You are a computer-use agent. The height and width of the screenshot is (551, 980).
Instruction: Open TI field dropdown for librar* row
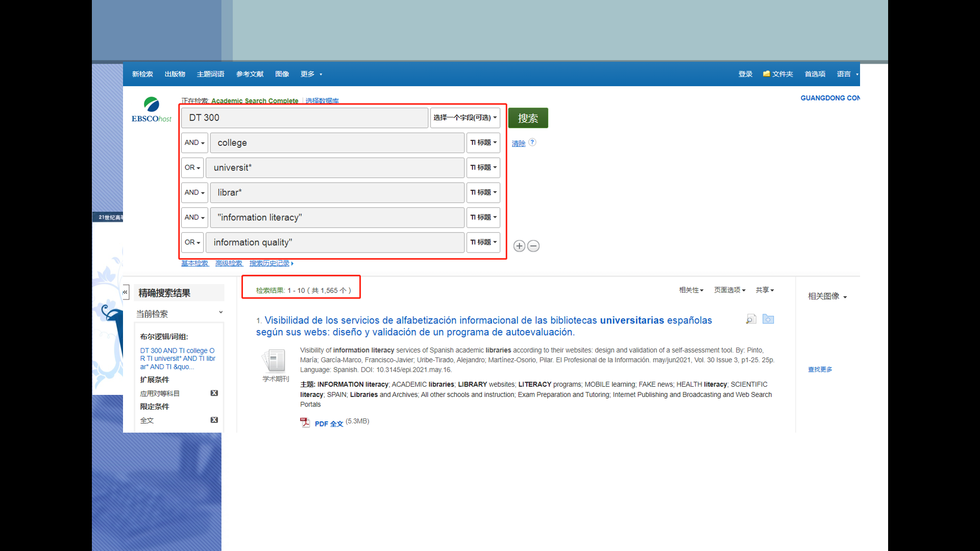(x=483, y=193)
